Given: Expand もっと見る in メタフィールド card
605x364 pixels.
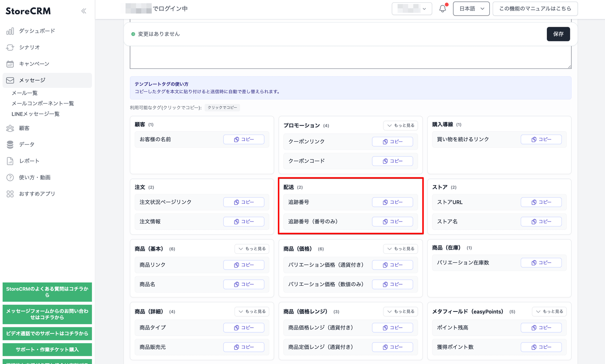Looking at the screenshot, I should coord(549,311).
